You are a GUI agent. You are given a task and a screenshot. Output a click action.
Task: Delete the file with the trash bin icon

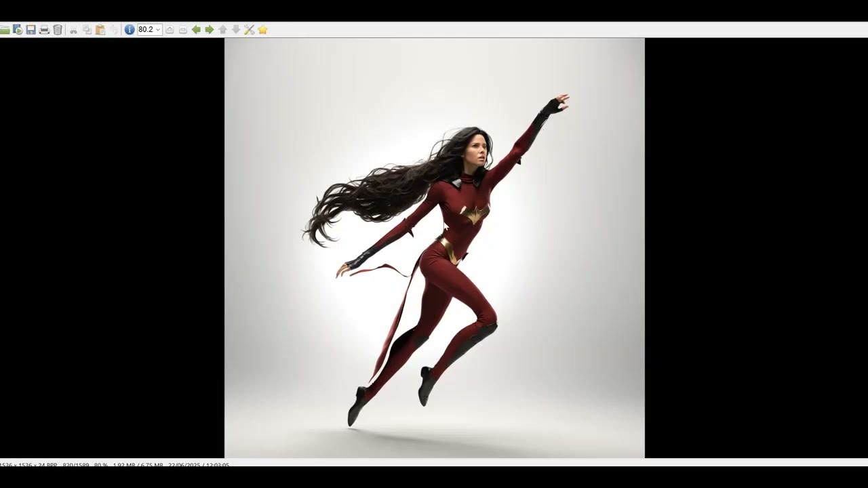58,30
